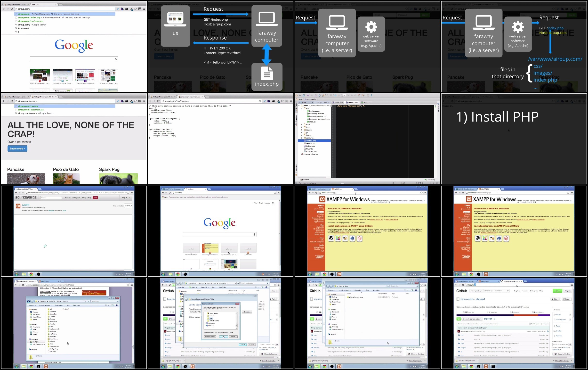Click XAMPP logo icon on the SourceForge download page
588x370 pixels.
click(18, 206)
